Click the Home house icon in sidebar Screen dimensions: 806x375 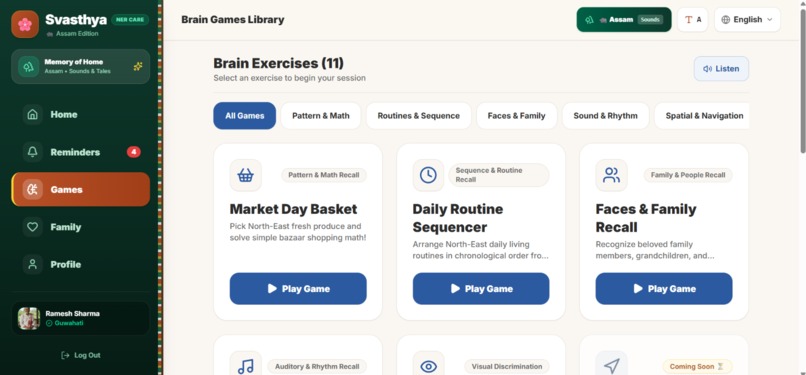pyautogui.click(x=32, y=115)
